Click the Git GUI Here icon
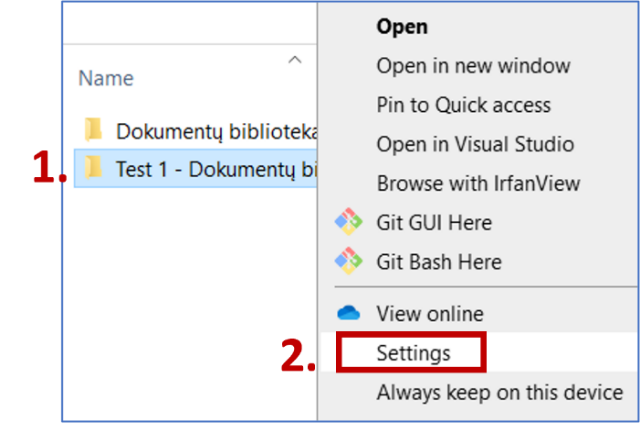The image size is (640, 423). point(347,222)
